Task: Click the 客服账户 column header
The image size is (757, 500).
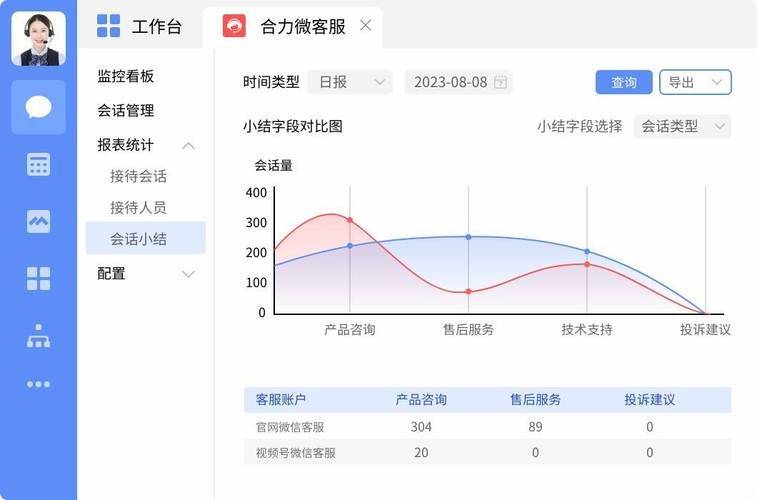Action: pos(280,400)
